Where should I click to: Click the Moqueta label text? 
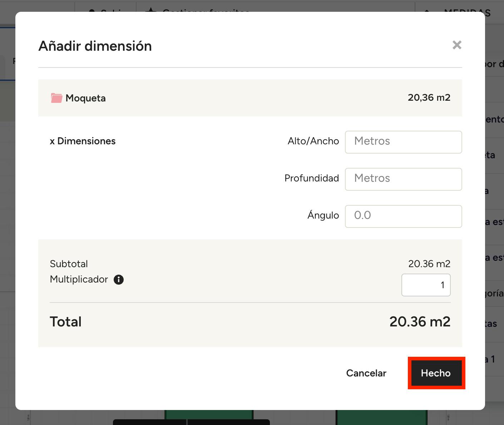(85, 98)
